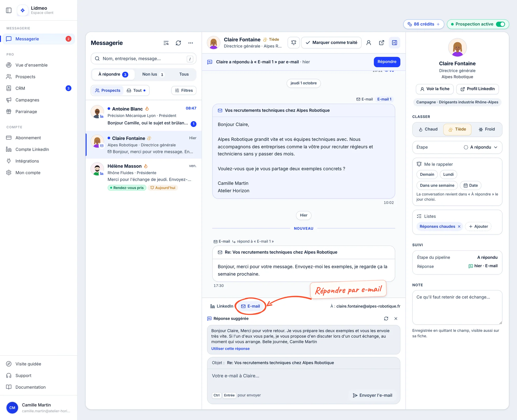Image resolution: width=517 pixels, height=420 pixels.
Task: Classify the contact as Froid
Action: [x=486, y=129]
